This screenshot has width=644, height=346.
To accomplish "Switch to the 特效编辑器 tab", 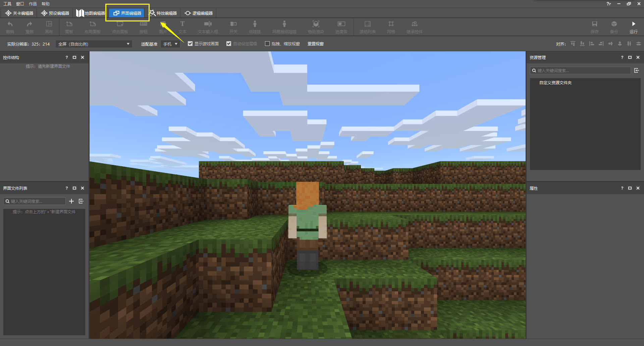I will 163,13.
